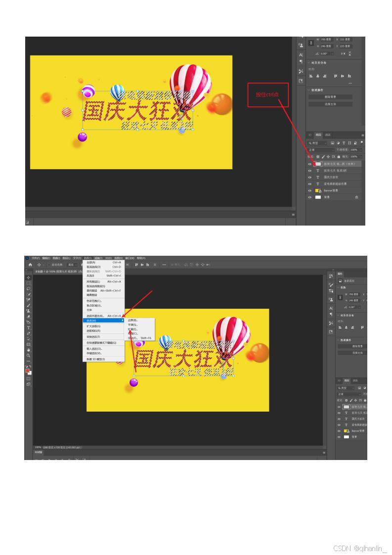Select the Move tool in lower screenshot toolbar
This screenshot has height=555, width=392.
pyautogui.click(x=28, y=277)
